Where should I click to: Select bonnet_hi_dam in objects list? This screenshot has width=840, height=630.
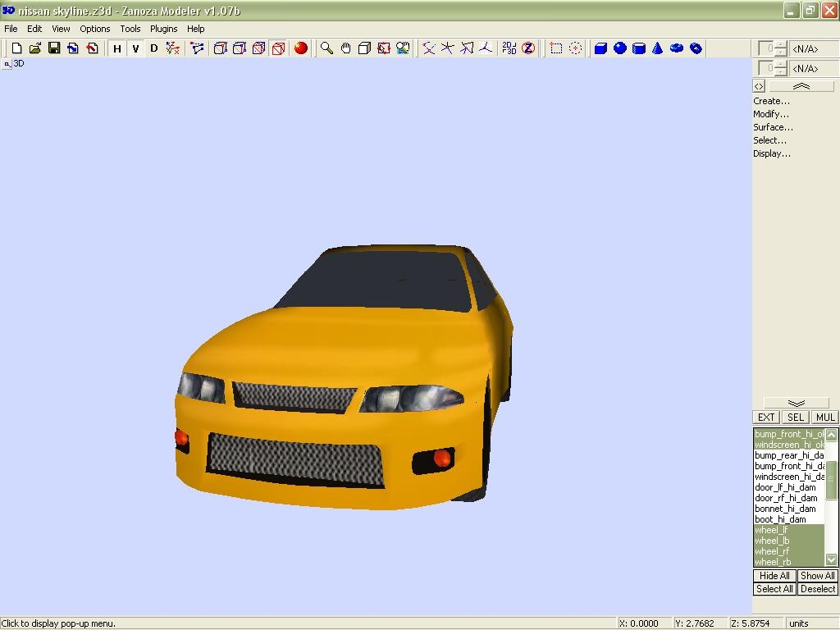point(789,509)
